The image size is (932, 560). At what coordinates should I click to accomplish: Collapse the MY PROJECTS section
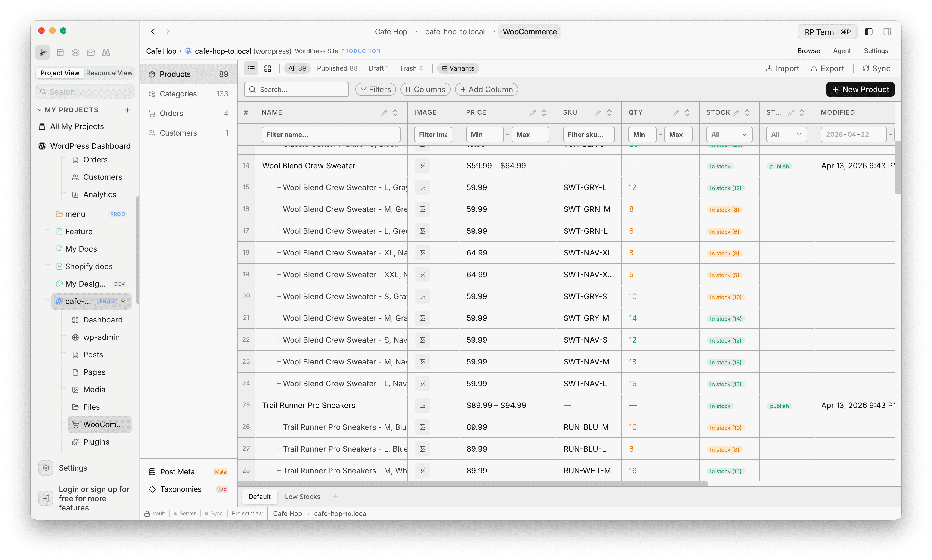[x=40, y=109]
